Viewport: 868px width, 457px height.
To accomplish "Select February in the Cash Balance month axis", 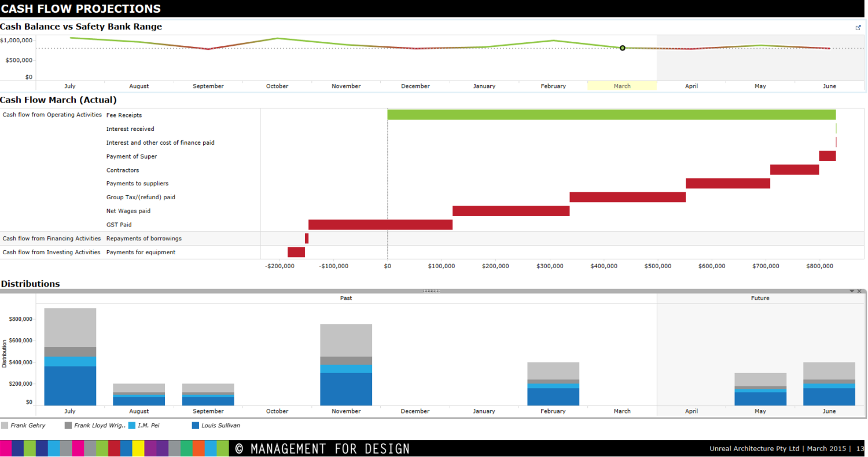I will (x=553, y=86).
